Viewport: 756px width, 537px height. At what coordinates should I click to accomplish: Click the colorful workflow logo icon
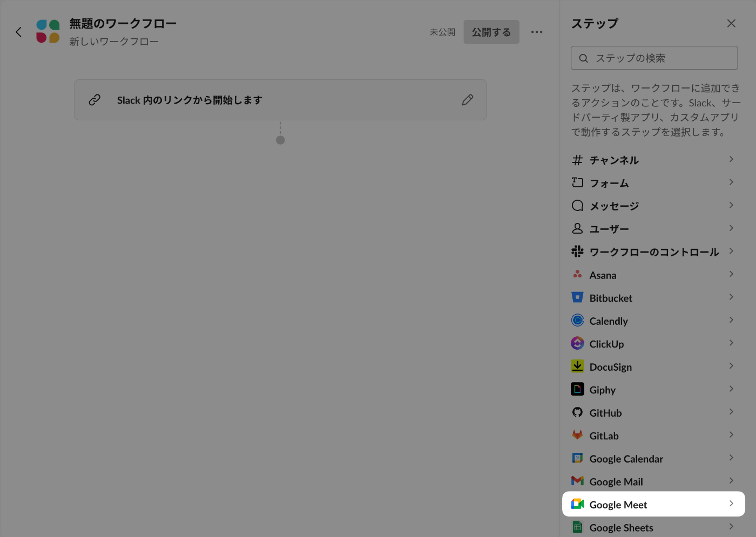coord(48,31)
